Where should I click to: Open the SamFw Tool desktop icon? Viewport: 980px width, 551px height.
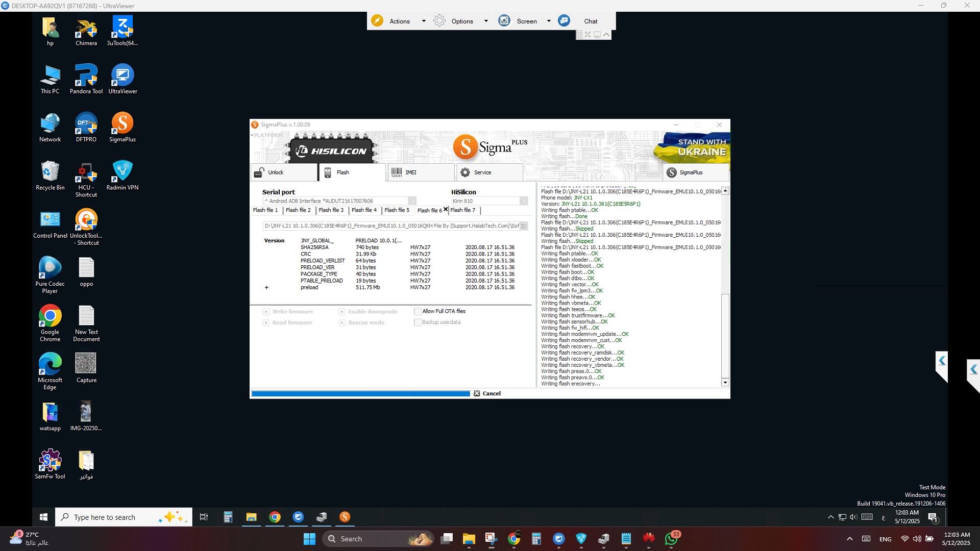(50, 464)
